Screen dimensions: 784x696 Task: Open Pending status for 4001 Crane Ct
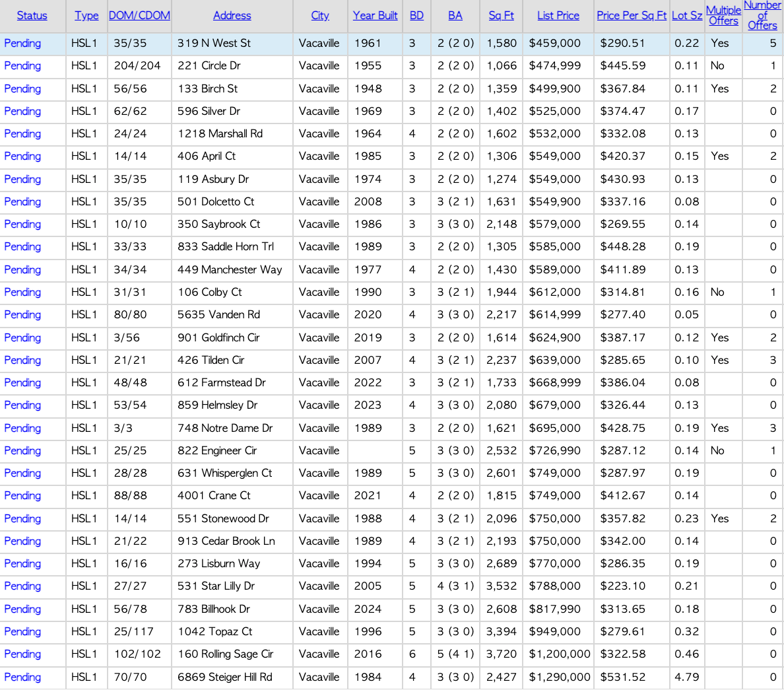(22, 496)
